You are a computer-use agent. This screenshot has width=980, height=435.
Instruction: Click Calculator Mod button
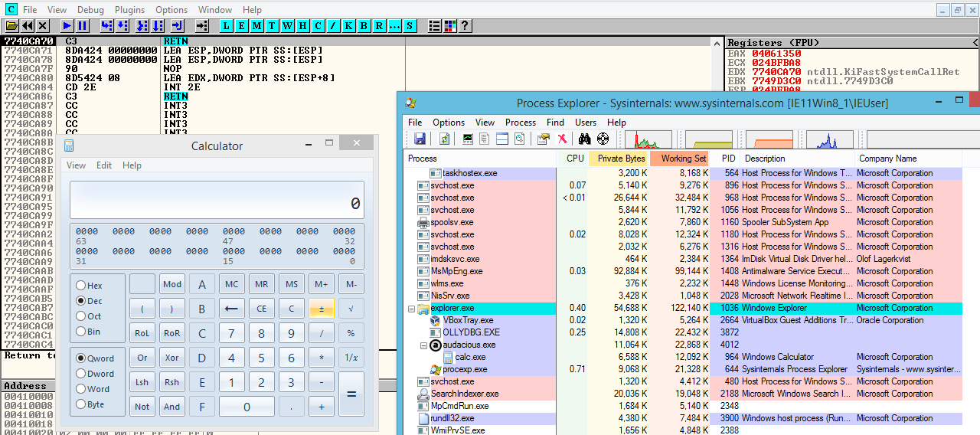coord(172,284)
